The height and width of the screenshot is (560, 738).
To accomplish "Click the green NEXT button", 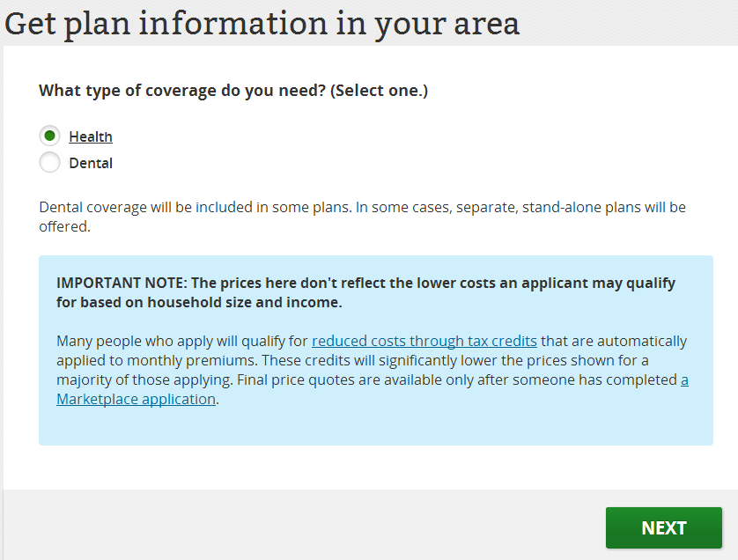I will 664,527.
